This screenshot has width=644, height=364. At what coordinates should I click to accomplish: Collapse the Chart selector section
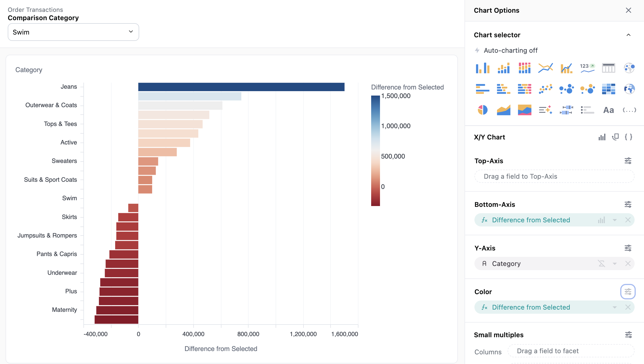628,35
